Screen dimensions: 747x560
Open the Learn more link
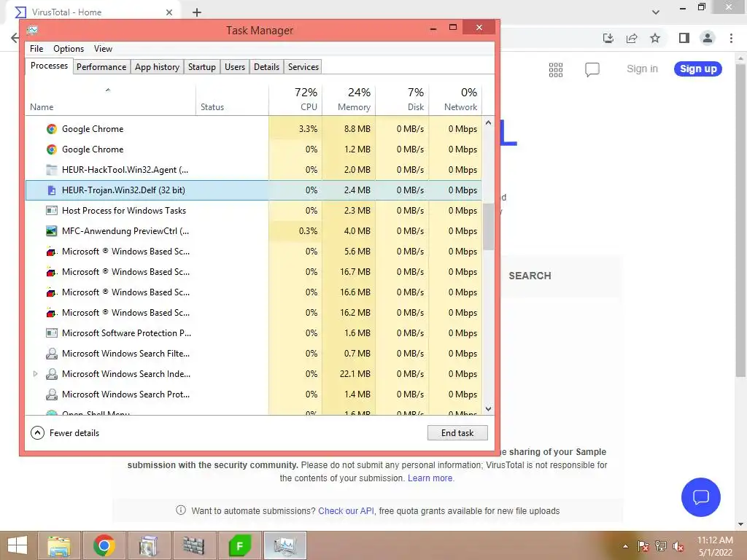pos(430,478)
